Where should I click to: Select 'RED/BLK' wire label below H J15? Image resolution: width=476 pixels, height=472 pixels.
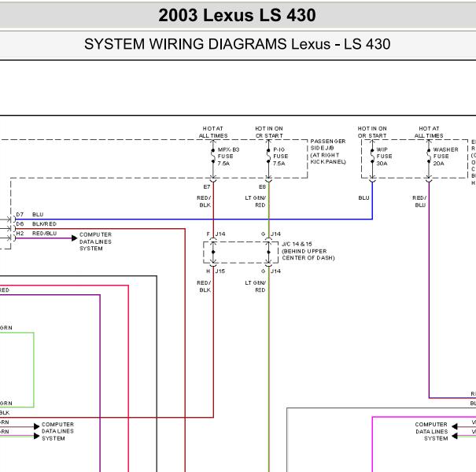click(204, 286)
